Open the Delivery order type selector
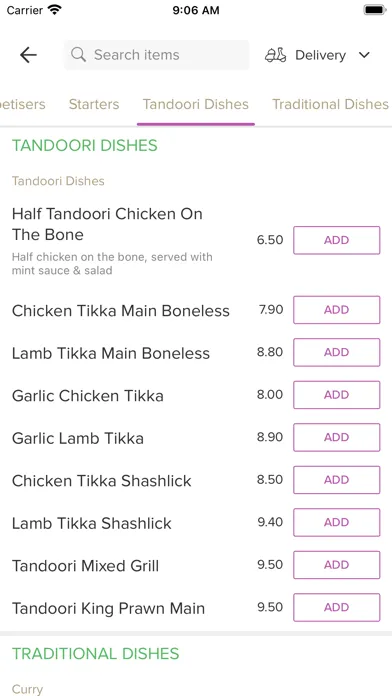 tap(317, 55)
